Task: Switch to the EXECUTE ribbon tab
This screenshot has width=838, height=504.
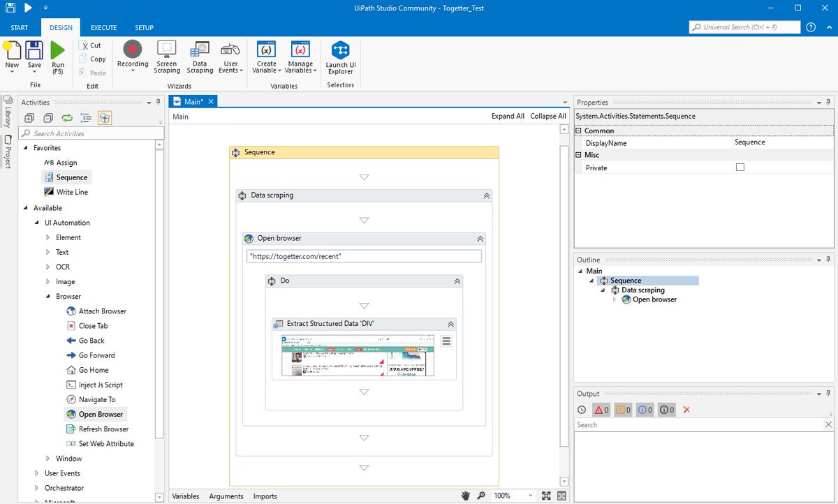Action: (103, 28)
